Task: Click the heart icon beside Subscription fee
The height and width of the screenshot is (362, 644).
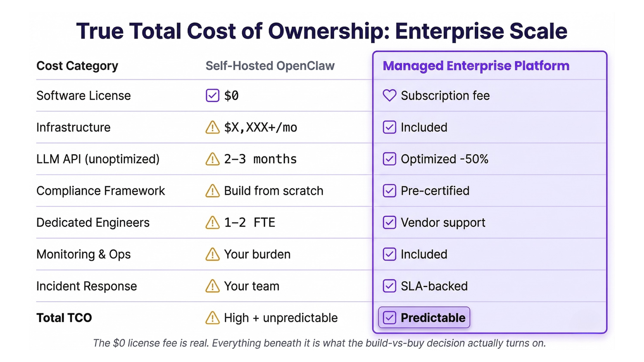Action: point(389,96)
